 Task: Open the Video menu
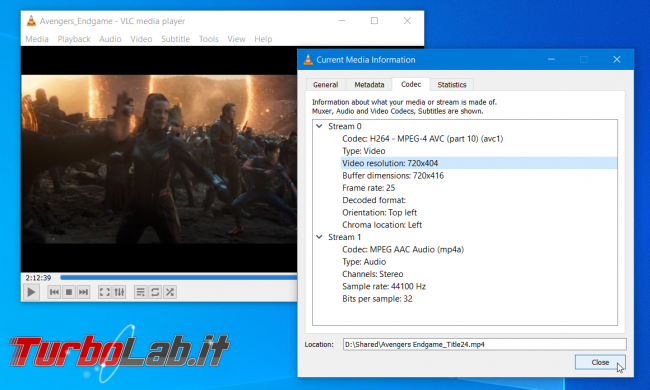(x=141, y=39)
